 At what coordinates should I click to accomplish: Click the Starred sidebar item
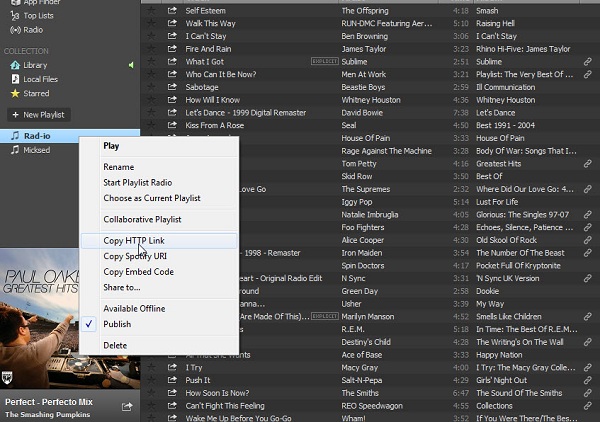point(36,93)
